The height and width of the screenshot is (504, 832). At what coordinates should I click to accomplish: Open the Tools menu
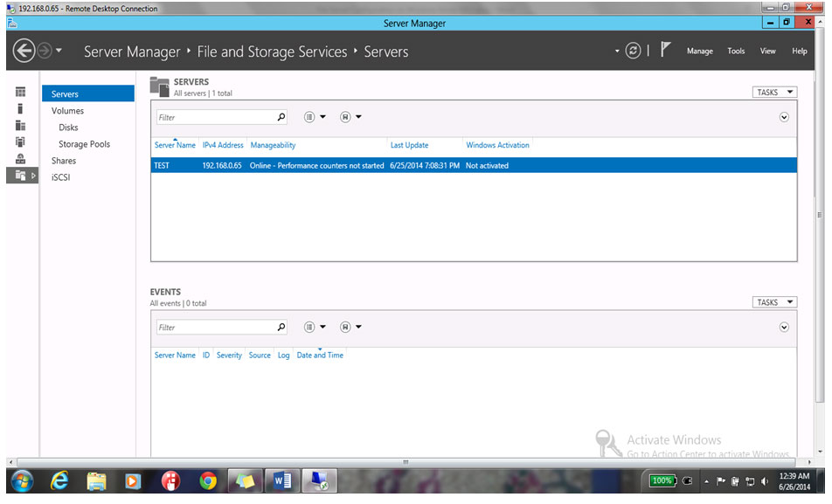(x=736, y=51)
